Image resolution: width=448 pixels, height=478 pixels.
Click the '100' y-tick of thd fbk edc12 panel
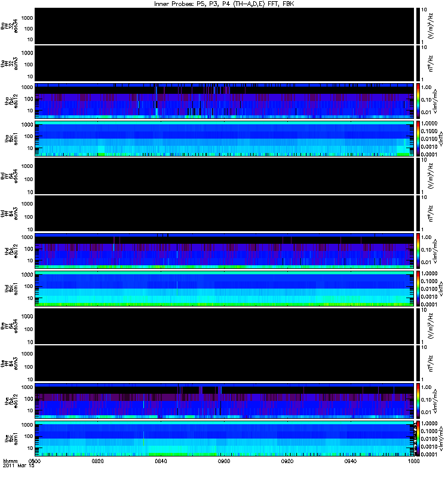[28, 249]
